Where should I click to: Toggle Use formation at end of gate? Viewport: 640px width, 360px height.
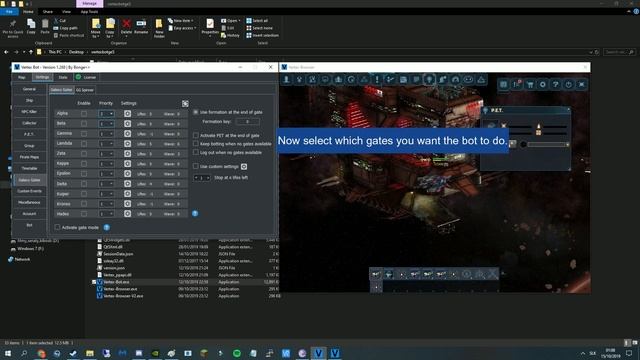(x=196, y=112)
